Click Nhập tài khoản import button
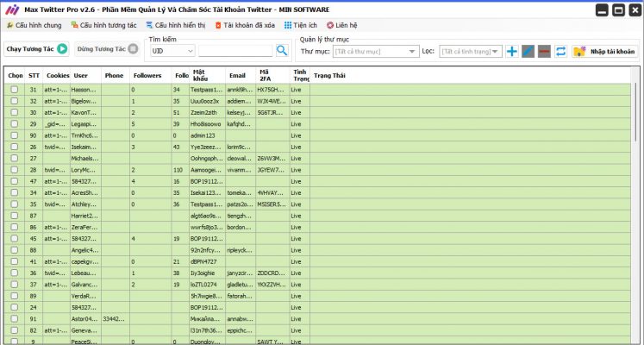This screenshot has width=644, height=345. pyautogui.click(x=605, y=52)
